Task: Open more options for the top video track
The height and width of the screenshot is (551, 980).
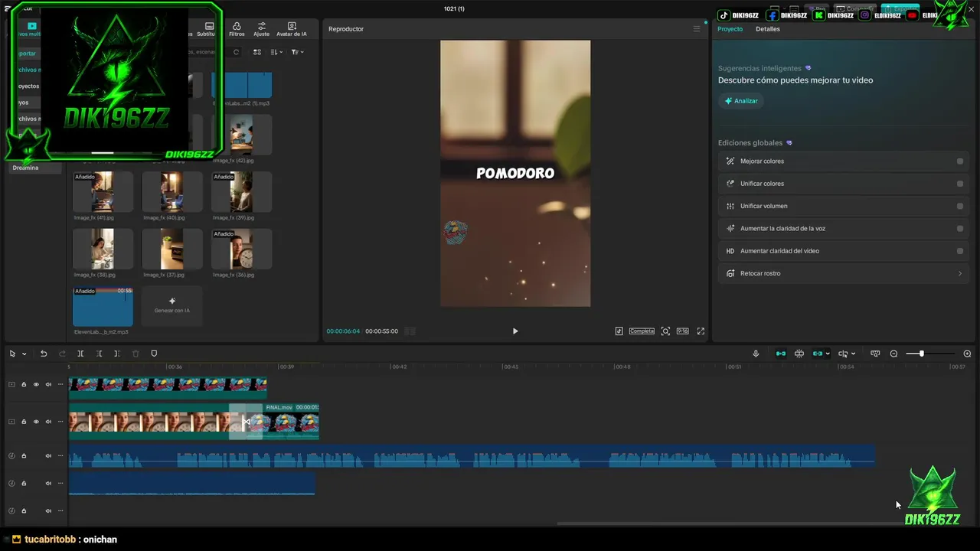Action: coord(60,384)
